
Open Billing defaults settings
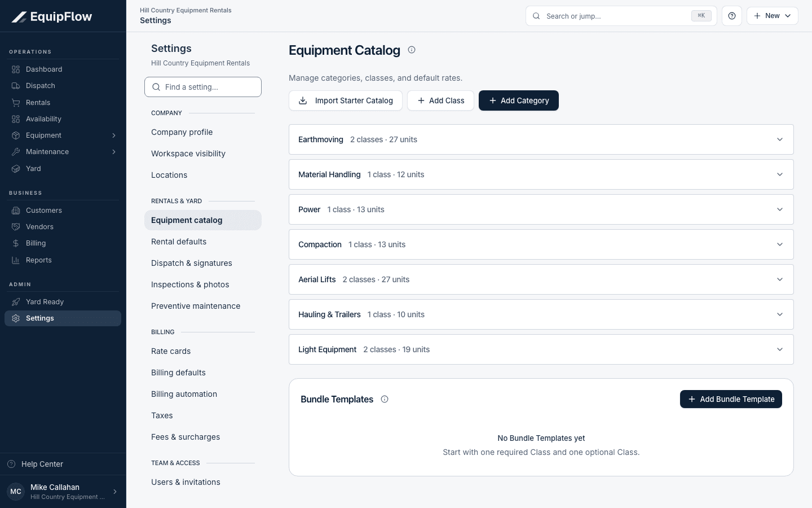(x=203, y=373)
